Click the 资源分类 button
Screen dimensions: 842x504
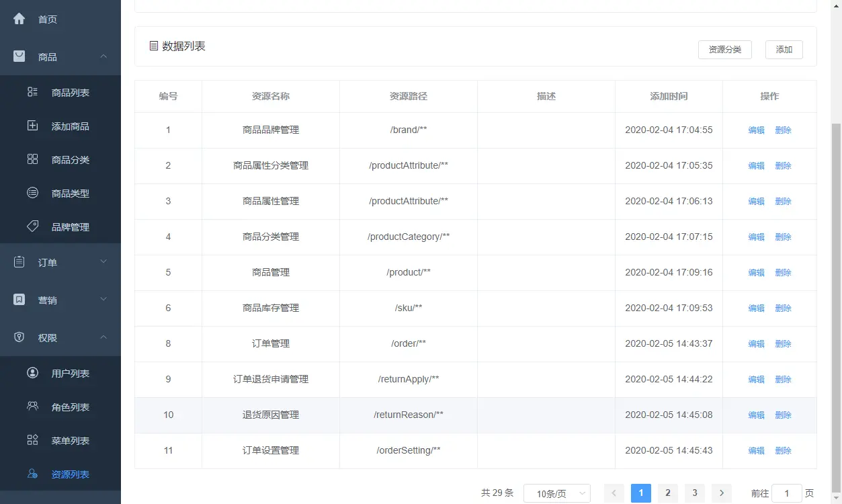[725, 50]
